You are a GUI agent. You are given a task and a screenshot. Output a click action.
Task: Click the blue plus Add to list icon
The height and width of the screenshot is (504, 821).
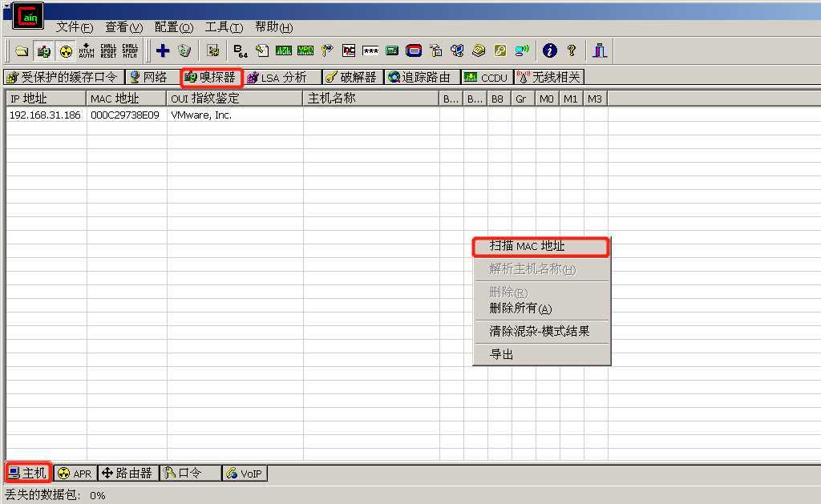(x=163, y=50)
